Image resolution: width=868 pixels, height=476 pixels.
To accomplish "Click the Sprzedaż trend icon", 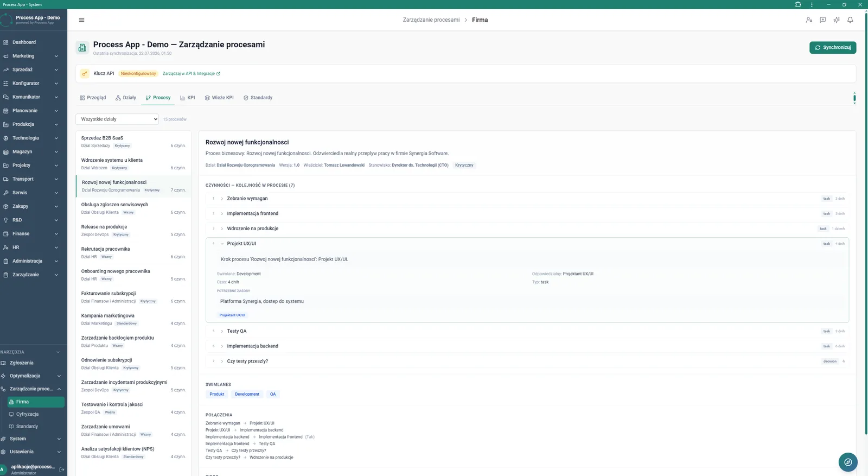I will tap(5, 69).
